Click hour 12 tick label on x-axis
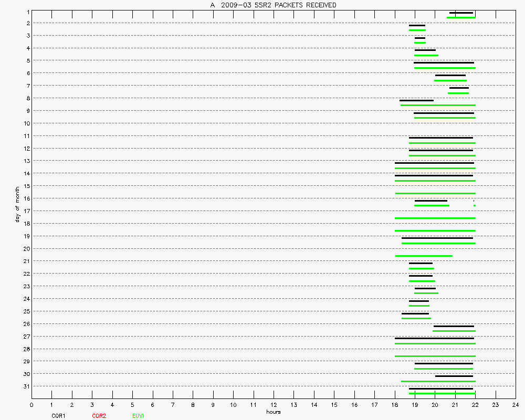This screenshot has width=525, height=420. click(x=274, y=405)
